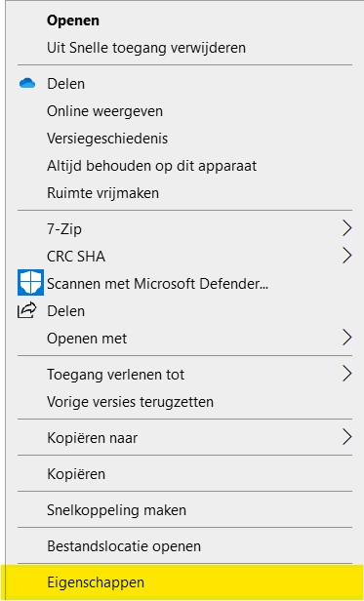The height and width of the screenshot is (601, 364).
Task: Select Online weergeven
Action: 104,111
